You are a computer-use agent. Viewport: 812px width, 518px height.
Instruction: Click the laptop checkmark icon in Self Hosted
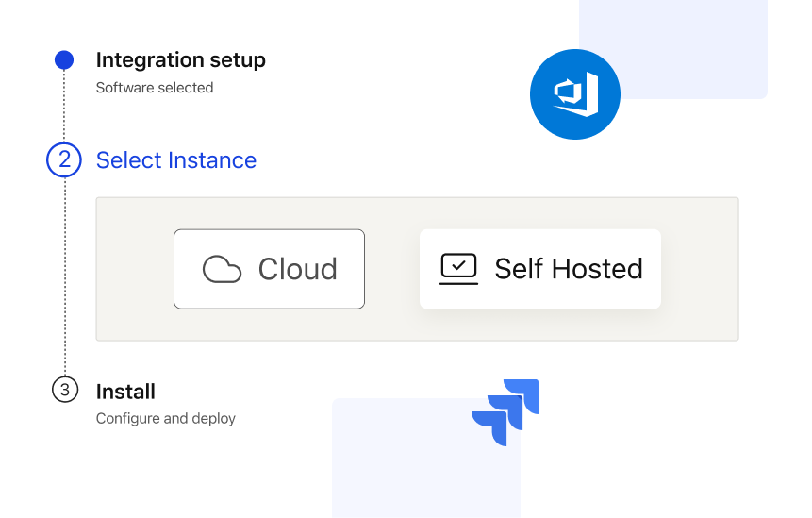[459, 269]
